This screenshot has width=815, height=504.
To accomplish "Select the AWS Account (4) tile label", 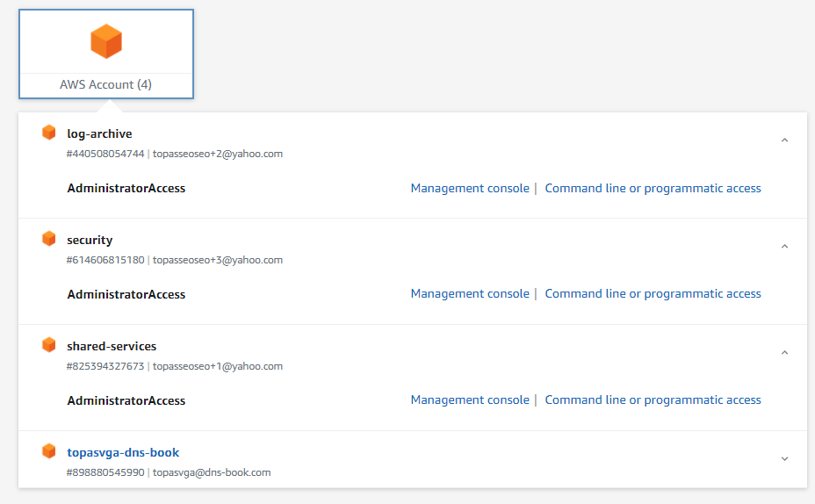I will pos(106,84).
